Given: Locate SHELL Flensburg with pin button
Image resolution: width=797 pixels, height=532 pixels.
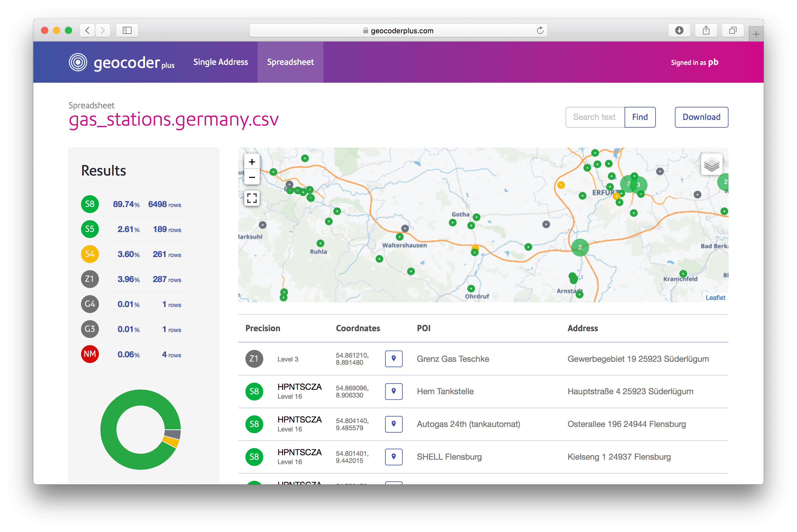Looking at the screenshot, I should [393, 457].
